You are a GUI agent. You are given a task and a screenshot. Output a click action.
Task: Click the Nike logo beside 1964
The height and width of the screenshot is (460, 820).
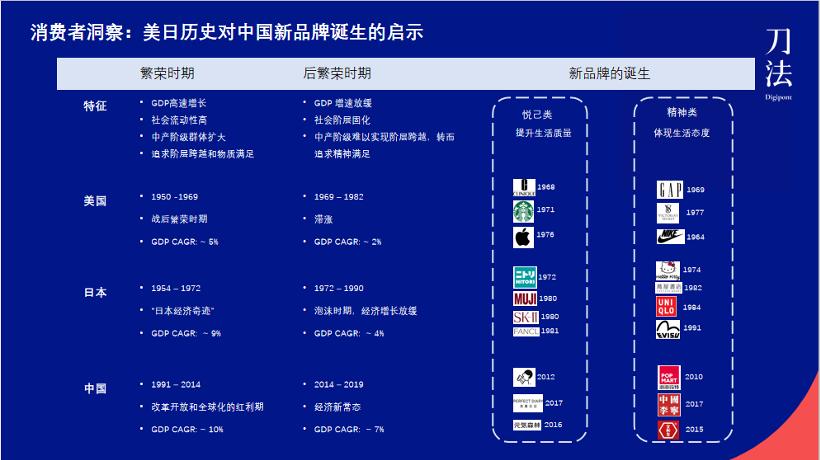pos(670,236)
